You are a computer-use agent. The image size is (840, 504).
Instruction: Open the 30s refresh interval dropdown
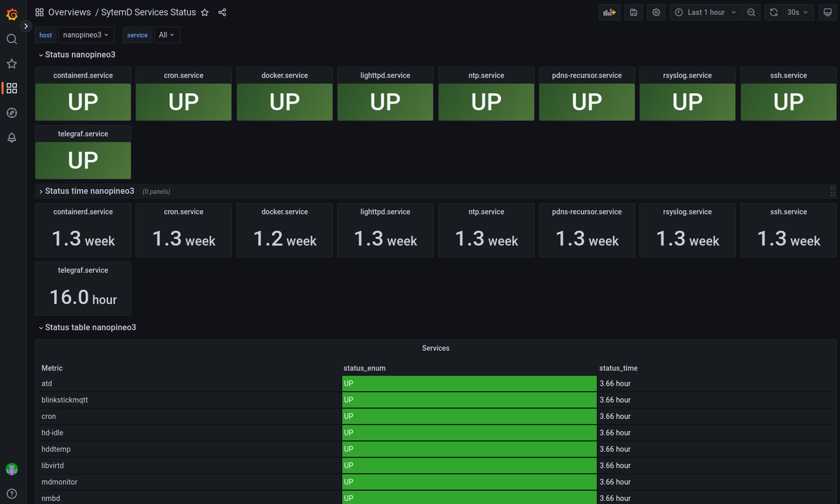pyautogui.click(x=798, y=12)
